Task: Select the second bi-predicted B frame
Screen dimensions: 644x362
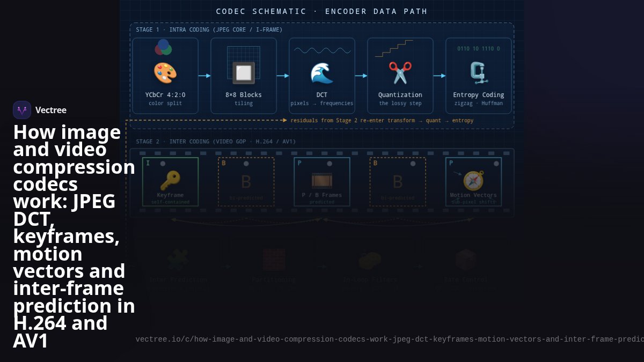Action: point(398,182)
